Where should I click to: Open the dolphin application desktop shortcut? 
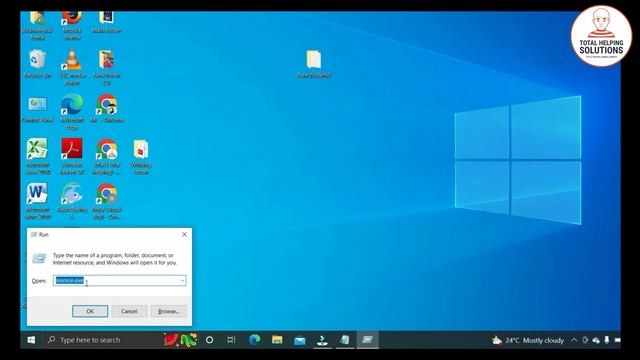click(x=72, y=201)
